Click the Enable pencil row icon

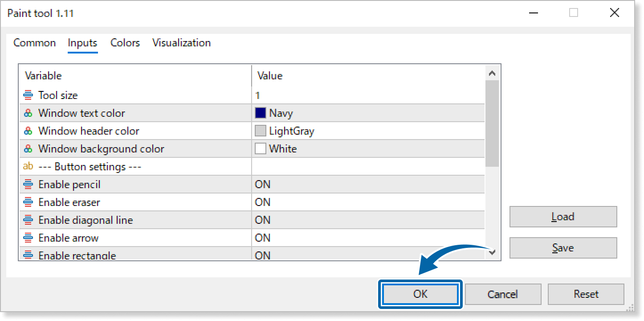[x=28, y=184]
